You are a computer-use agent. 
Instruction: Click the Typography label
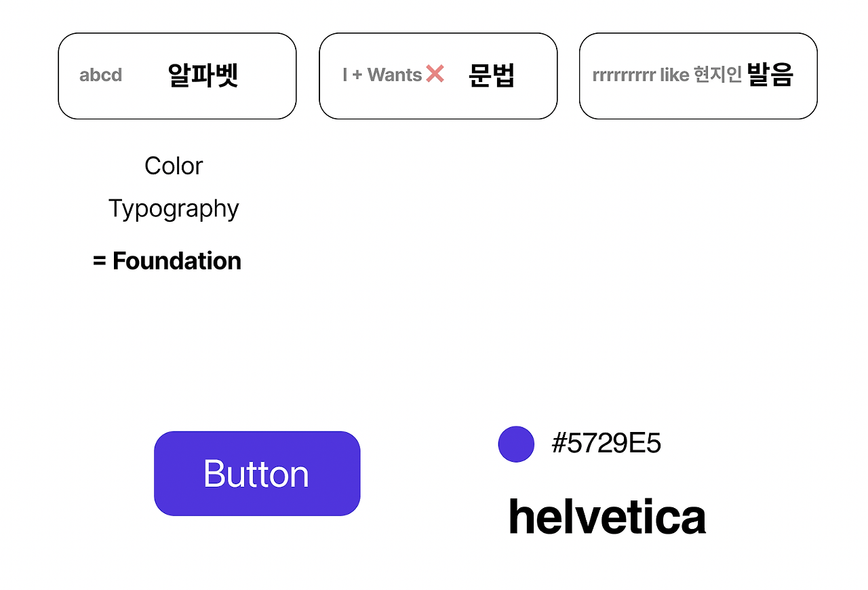pos(174,209)
